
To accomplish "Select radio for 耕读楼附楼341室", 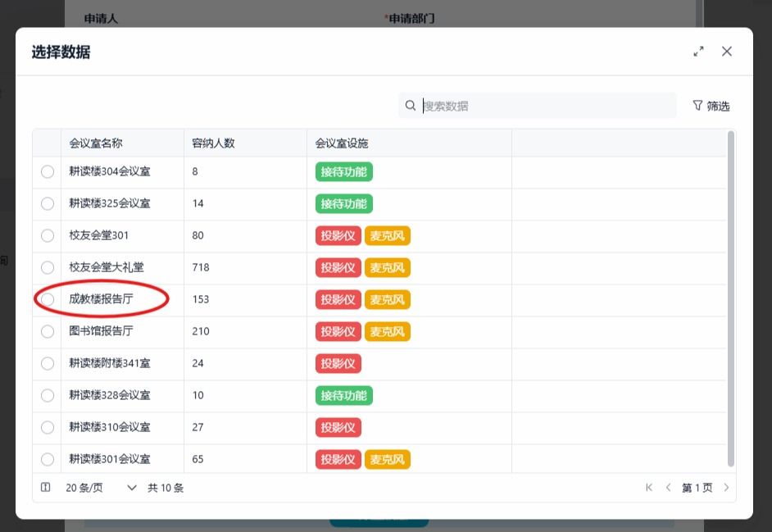I will coord(48,363).
